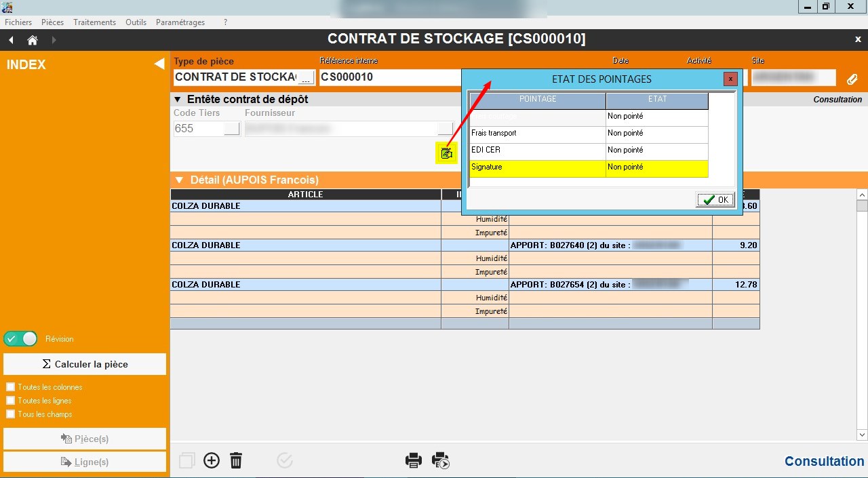868x478 pixels.
Task: Open the Paramétrages menu
Action: [180, 22]
